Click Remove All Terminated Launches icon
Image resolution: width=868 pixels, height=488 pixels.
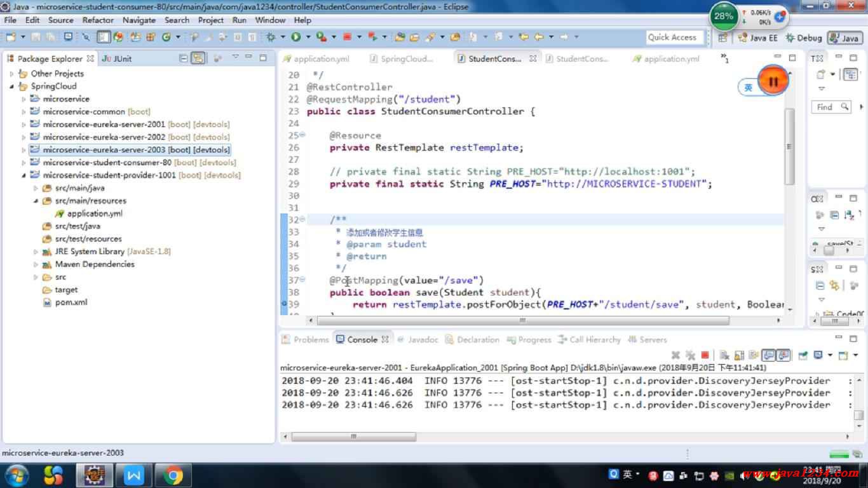(x=690, y=355)
